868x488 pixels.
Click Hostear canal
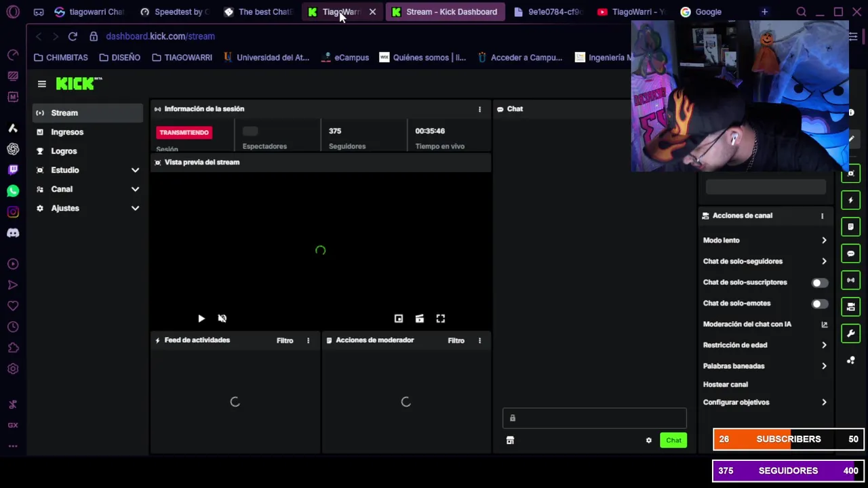pyautogui.click(x=726, y=384)
